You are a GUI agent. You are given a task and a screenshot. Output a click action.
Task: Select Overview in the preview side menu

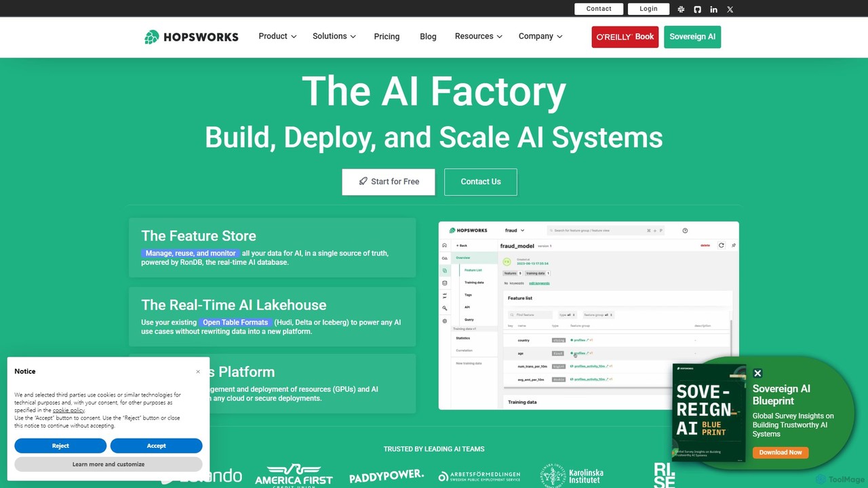pyautogui.click(x=475, y=258)
